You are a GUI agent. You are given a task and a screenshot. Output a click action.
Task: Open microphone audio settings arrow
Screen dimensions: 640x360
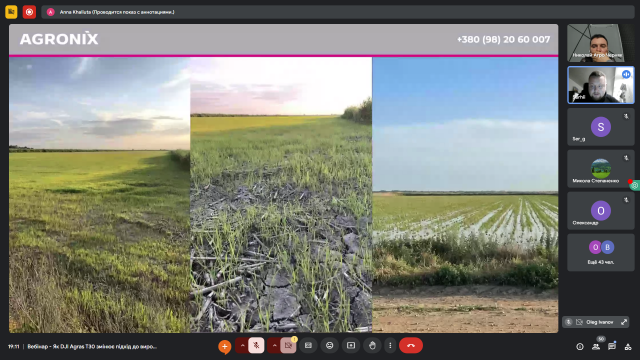point(242,346)
